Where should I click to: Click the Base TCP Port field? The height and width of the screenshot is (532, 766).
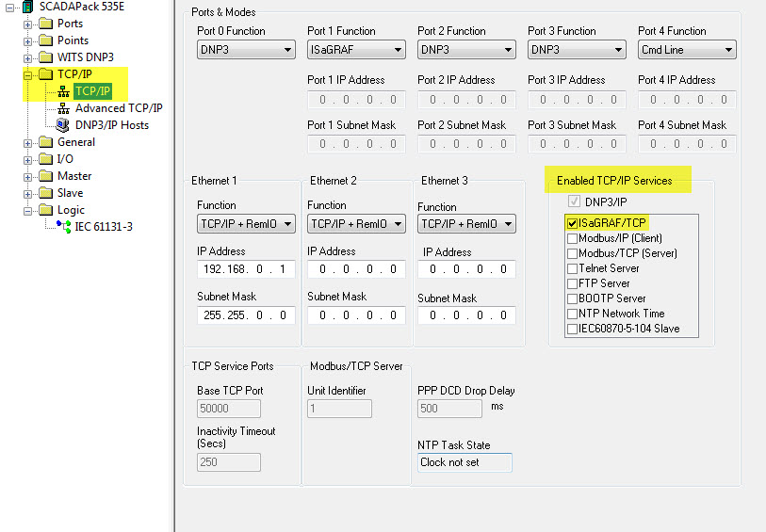pyautogui.click(x=229, y=409)
